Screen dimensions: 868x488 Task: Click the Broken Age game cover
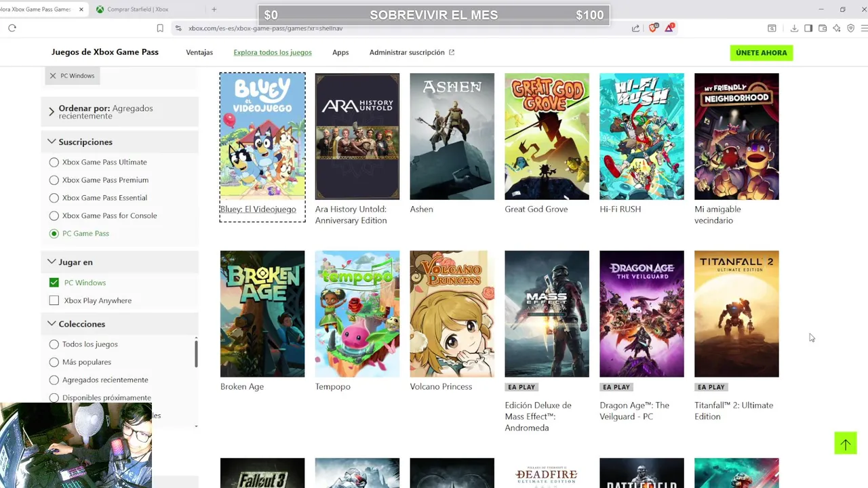click(x=262, y=314)
